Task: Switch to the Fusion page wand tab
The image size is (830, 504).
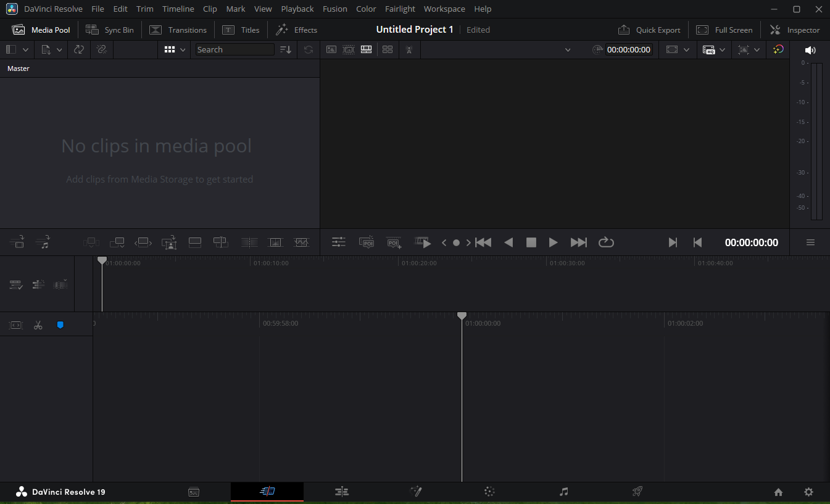Action: click(416, 492)
